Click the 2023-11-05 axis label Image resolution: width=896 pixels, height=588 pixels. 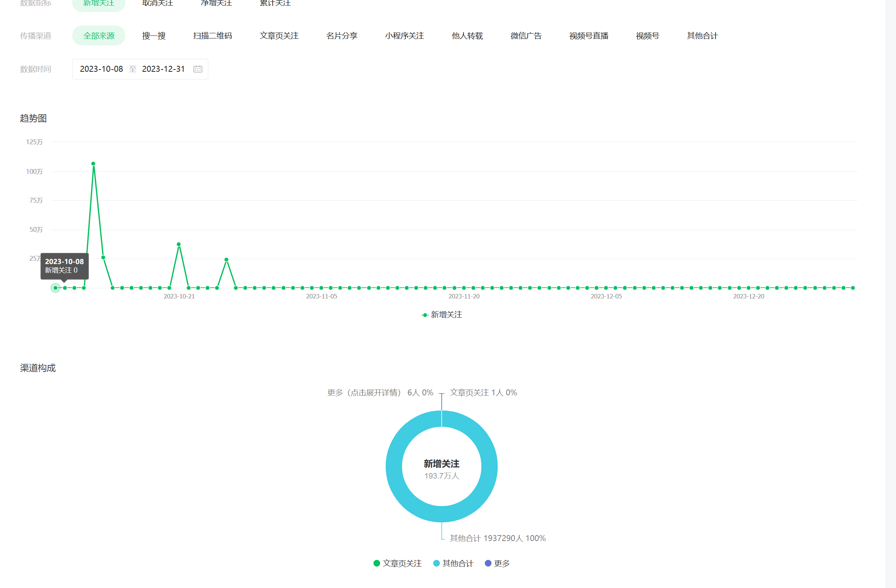321,297
